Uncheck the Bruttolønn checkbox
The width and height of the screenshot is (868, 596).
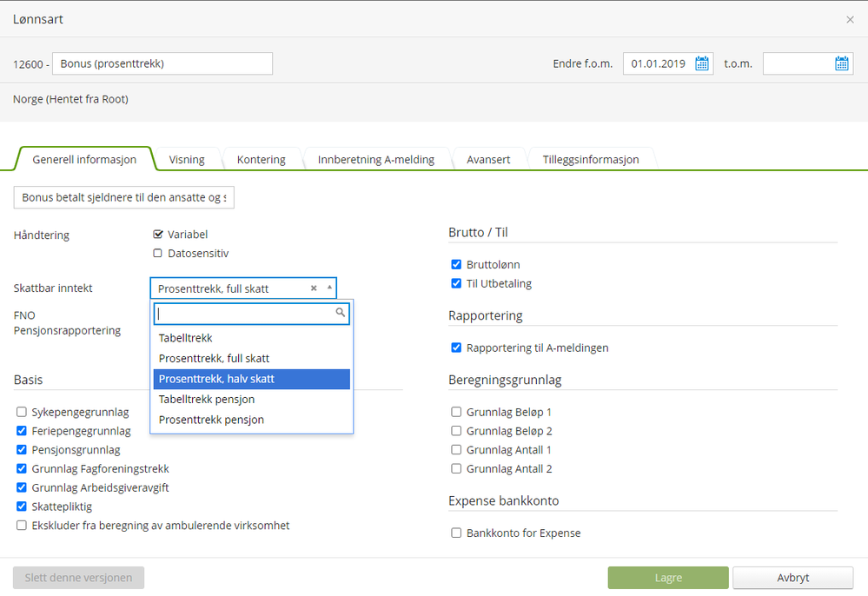tap(456, 265)
